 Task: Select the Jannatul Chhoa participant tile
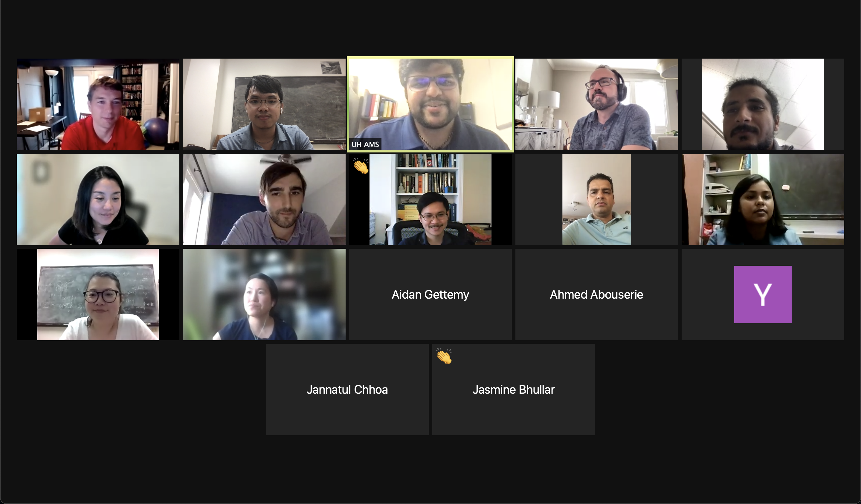tap(347, 389)
